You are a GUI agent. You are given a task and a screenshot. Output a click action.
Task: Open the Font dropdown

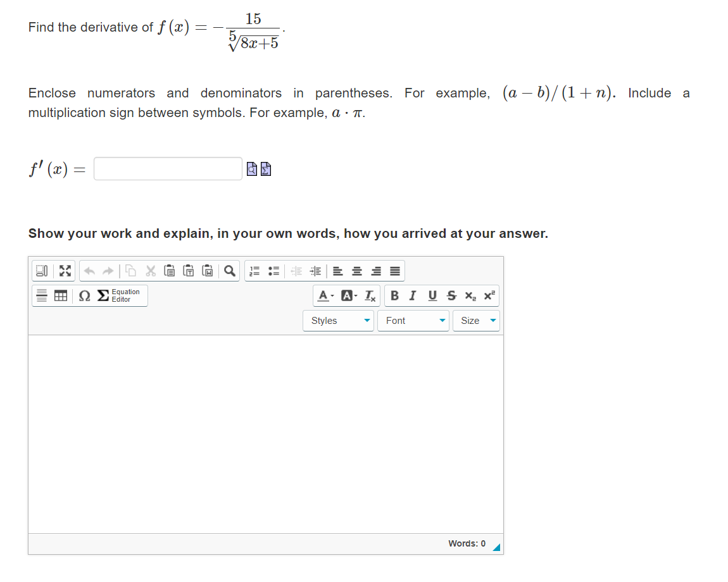[x=413, y=321]
